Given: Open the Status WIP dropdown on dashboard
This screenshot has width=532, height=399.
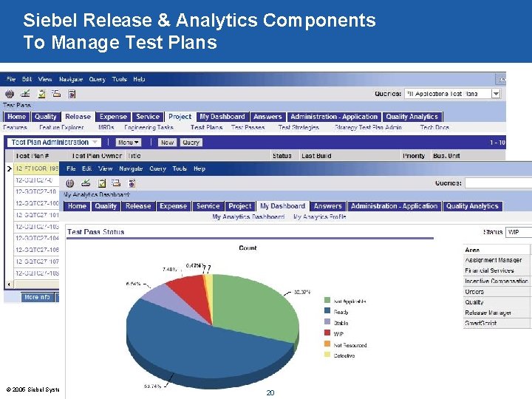Looking at the screenshot, I should [x=519, y=232].
